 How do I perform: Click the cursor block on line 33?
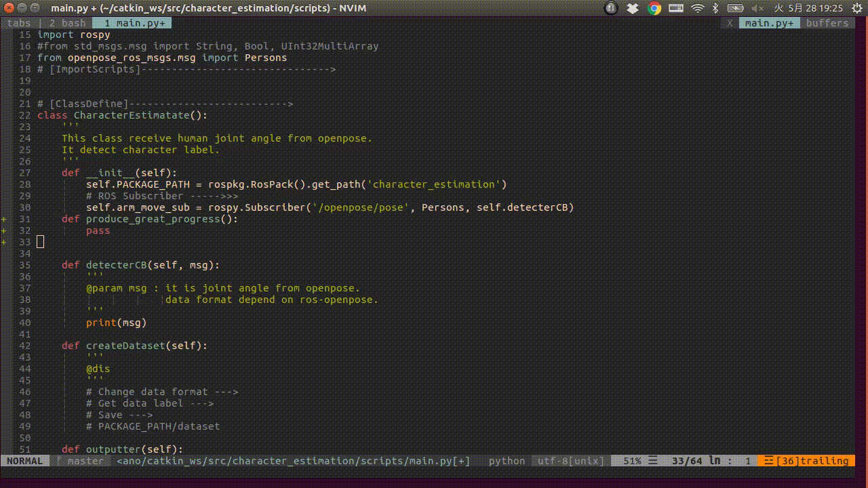click(x=40, y=242)
